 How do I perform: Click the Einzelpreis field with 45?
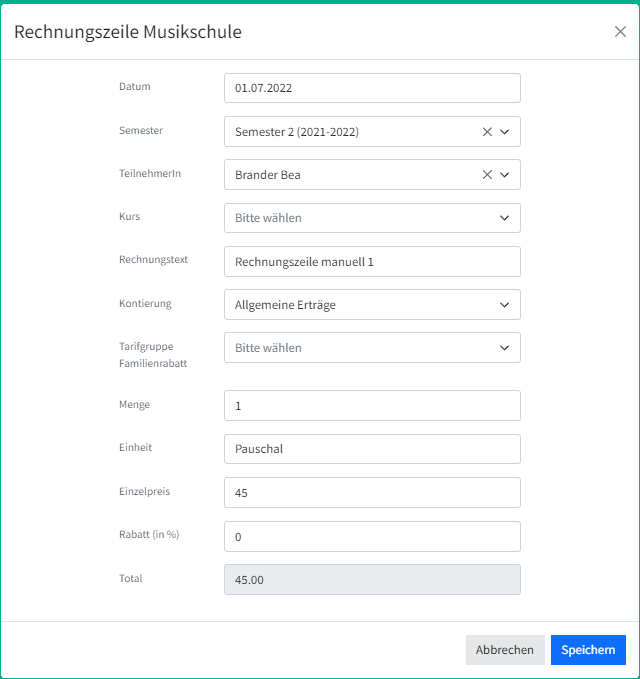pos(372,493)
